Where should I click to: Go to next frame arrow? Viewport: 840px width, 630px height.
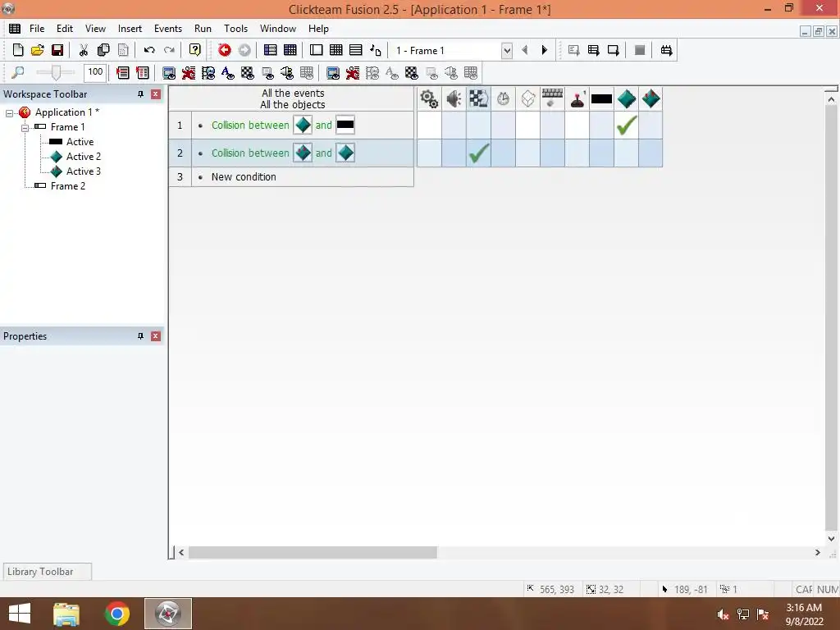click(545, 50)
